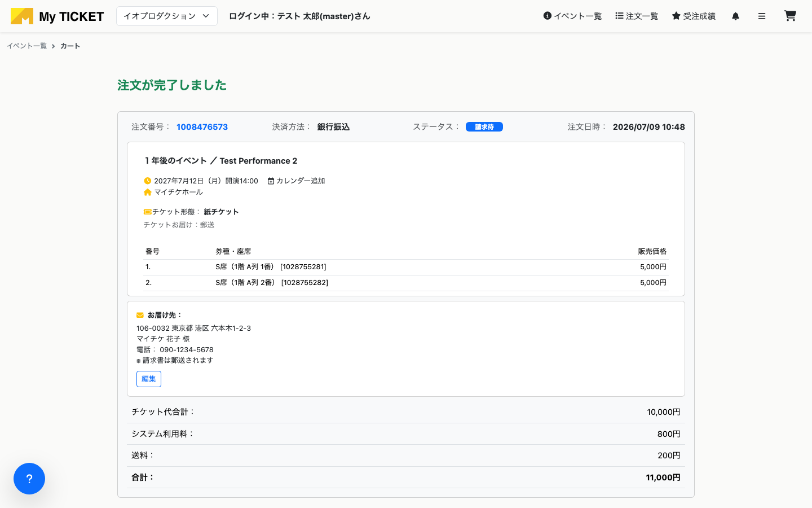
Task: Click the phone number 090-1234-5678
Action: [186, 350]
